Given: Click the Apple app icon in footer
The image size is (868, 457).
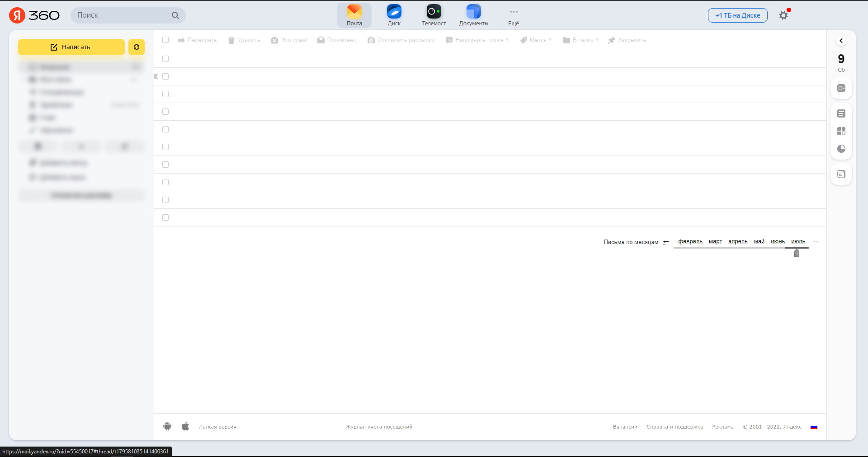Looking at the screenshot, I should [x=185, y=426].
